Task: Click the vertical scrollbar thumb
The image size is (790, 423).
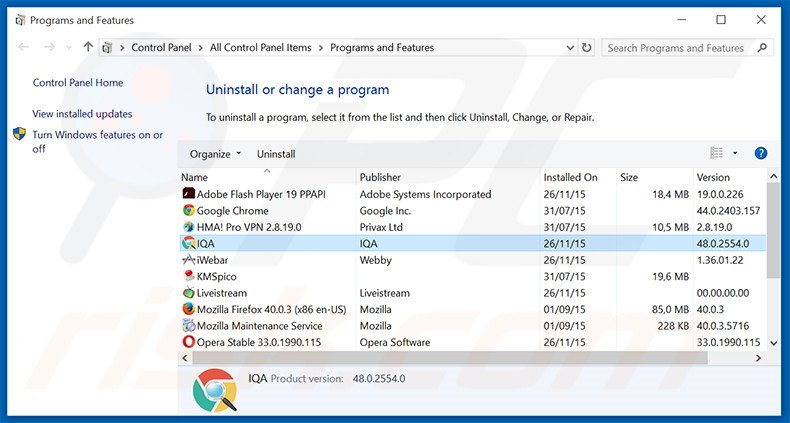Action: tap(773, 230)
